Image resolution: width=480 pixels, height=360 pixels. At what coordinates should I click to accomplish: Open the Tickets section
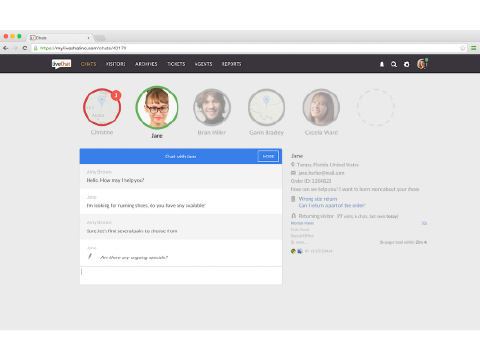click(x=176, y=64)
